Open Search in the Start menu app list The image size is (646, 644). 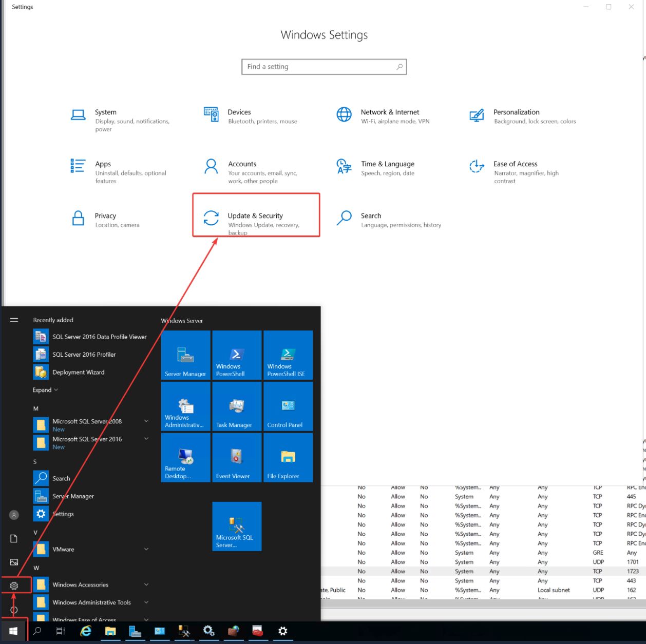pos(90,478)
